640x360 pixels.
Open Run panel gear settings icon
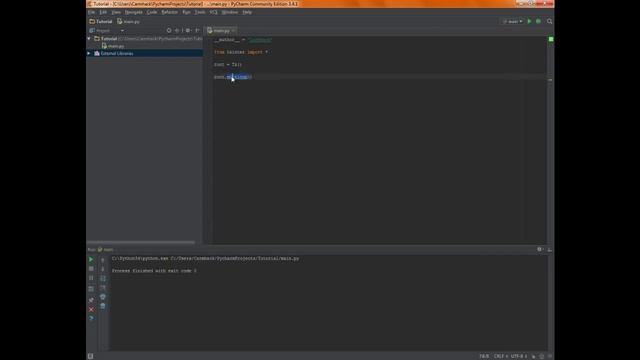[540, 249]
